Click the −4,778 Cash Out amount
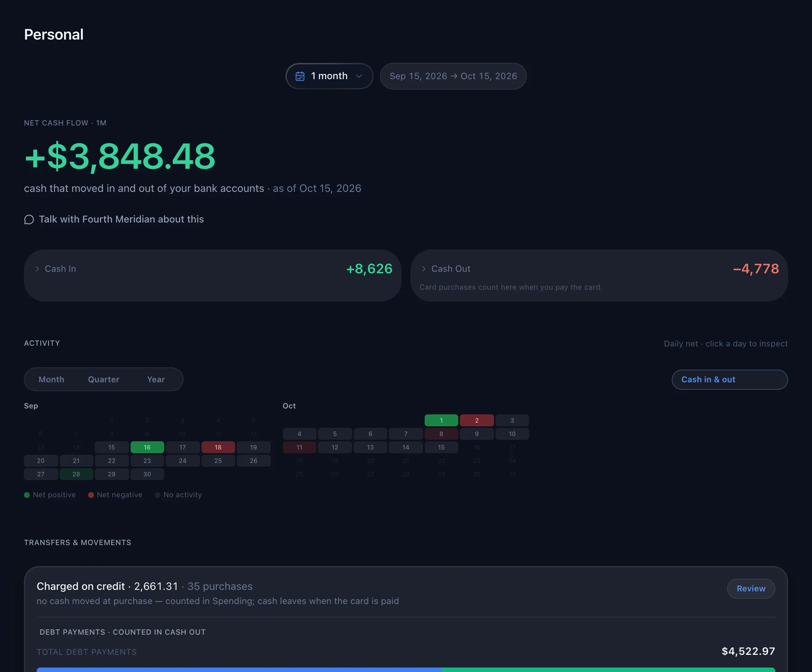The width and height of the screenshot is (812, 672). [x=756, y=269]
